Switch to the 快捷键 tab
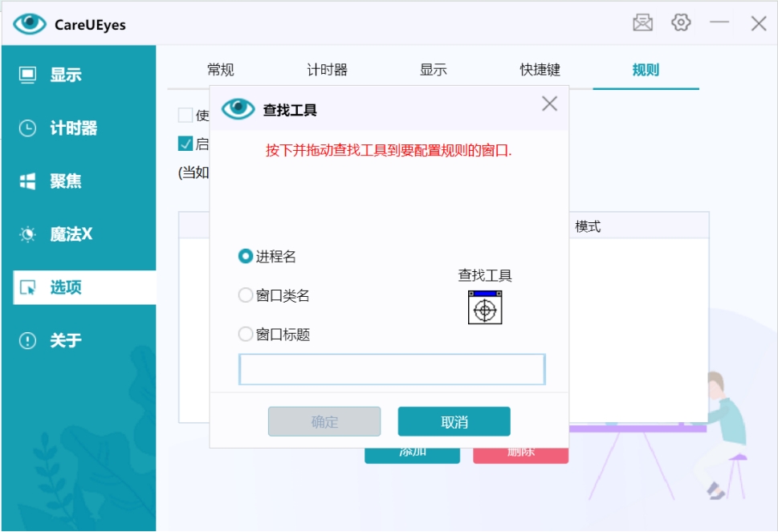Viewport: 778px width, 532px height. coord(540,70)
